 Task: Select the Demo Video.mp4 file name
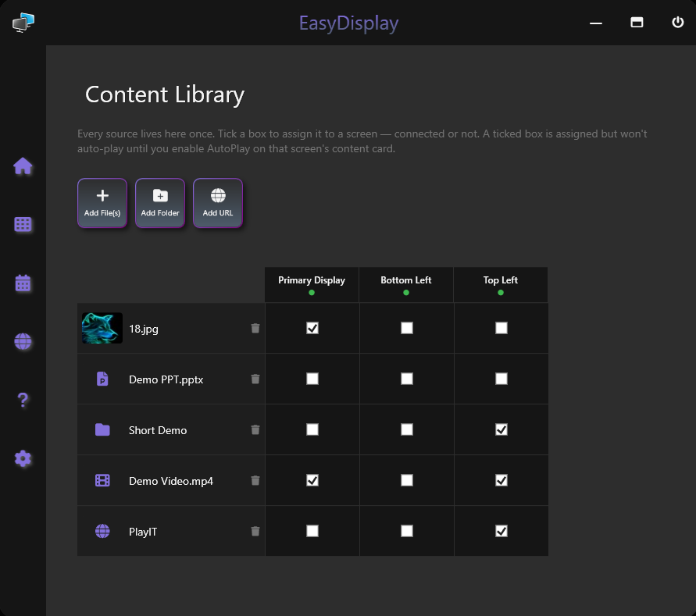[171, 481]
